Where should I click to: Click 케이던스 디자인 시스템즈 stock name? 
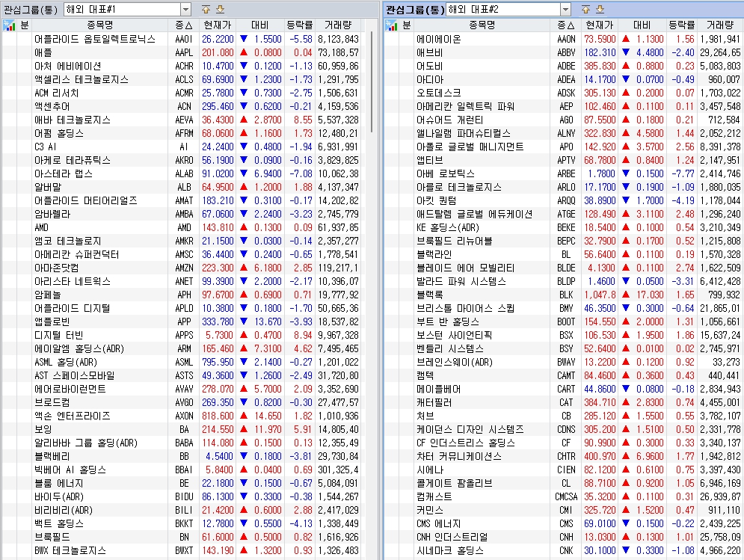pyautogui.click(x=470, y=429)
